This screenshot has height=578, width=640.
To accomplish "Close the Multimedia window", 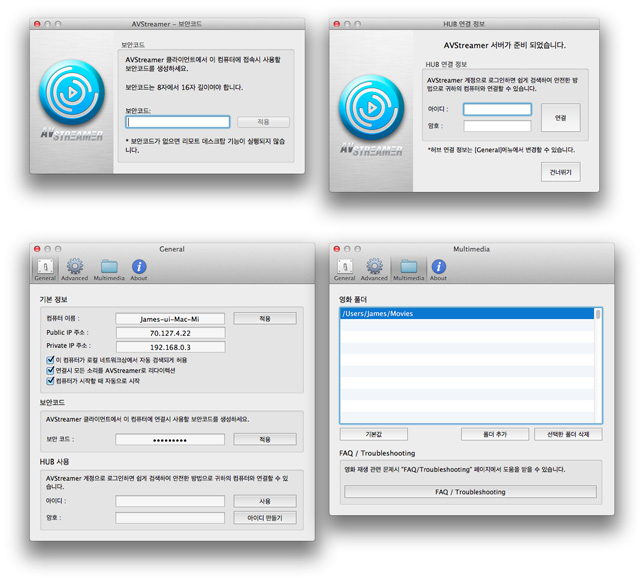I will 337,249.
